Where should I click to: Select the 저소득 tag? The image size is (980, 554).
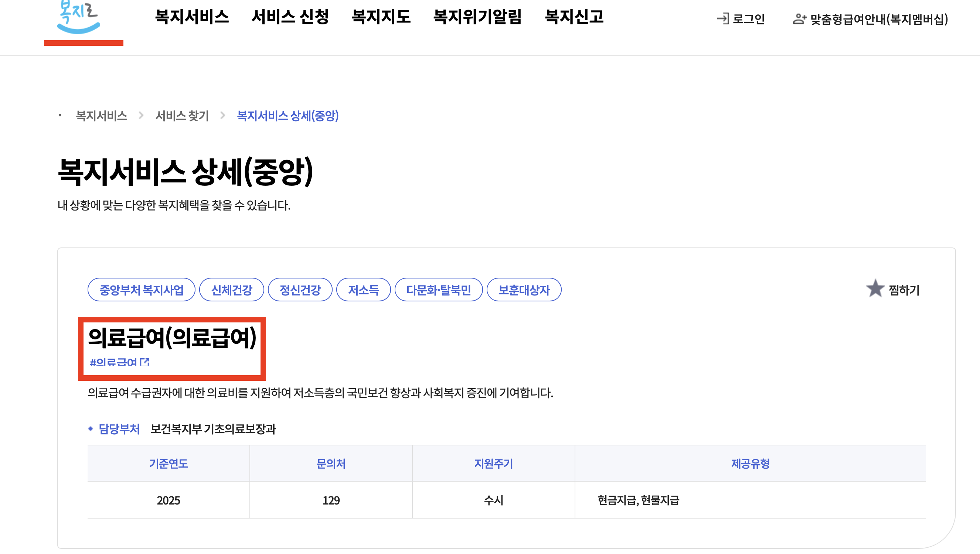click(364, 290)
